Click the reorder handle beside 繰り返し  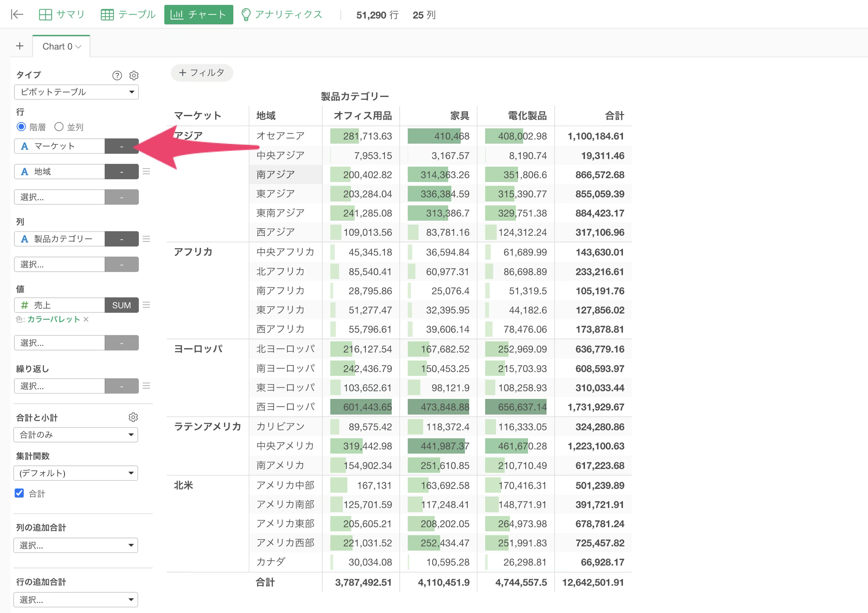[146, 386]
